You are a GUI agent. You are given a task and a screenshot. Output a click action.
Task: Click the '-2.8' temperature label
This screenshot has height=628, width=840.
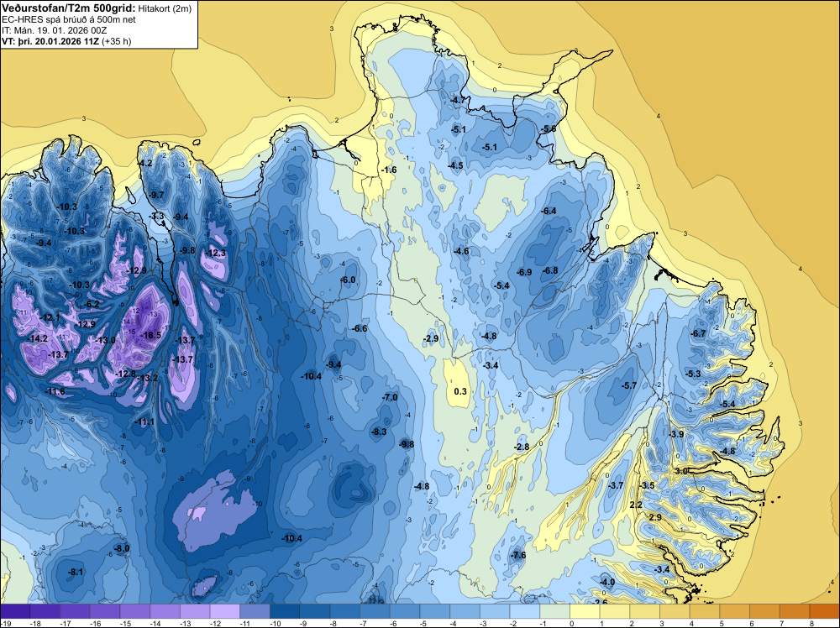pos(522,447)
